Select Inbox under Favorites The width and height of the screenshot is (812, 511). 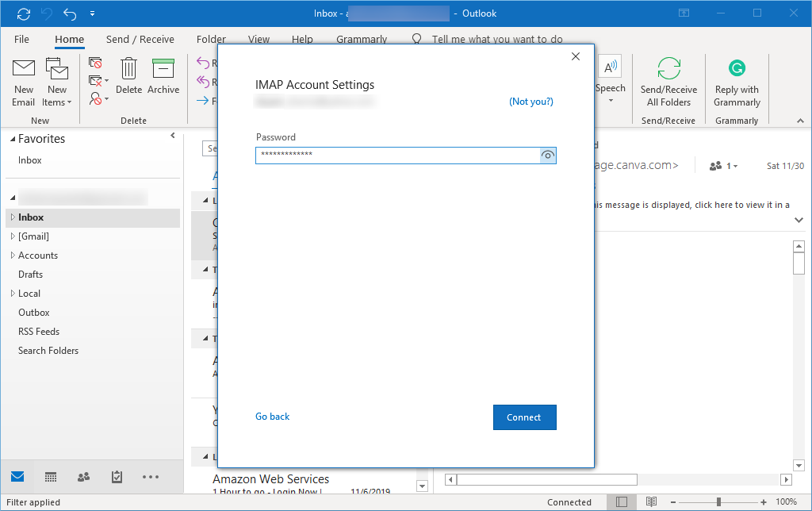pyautogui.click(x=29, y=160)
